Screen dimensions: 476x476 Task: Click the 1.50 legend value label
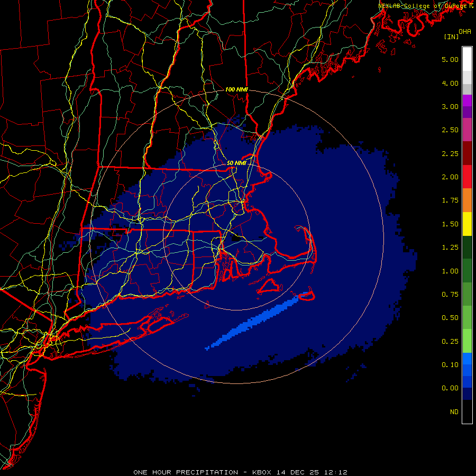[450, 224]
